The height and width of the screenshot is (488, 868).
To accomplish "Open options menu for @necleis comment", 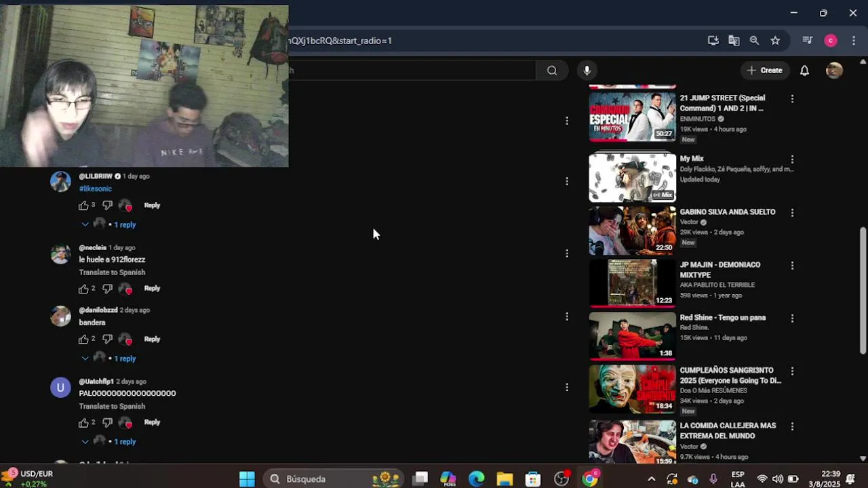I will pyautogui.click(x=567, y=253).
